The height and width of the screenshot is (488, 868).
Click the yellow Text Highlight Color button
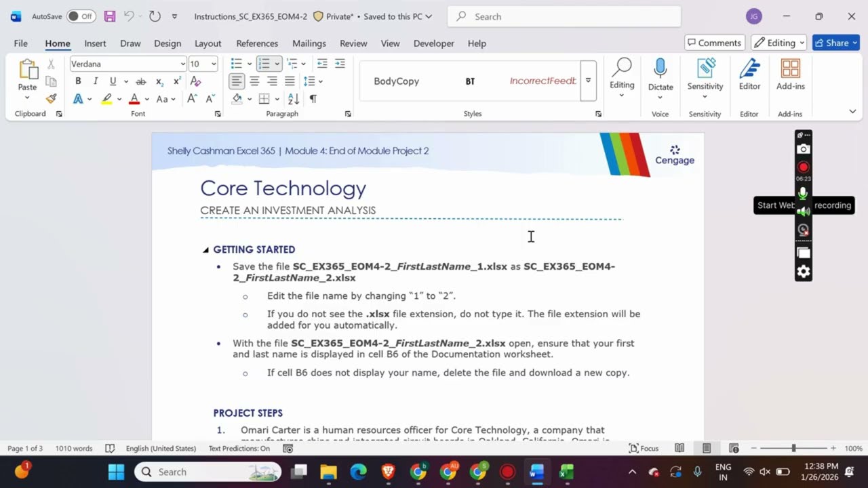point(106,99)
